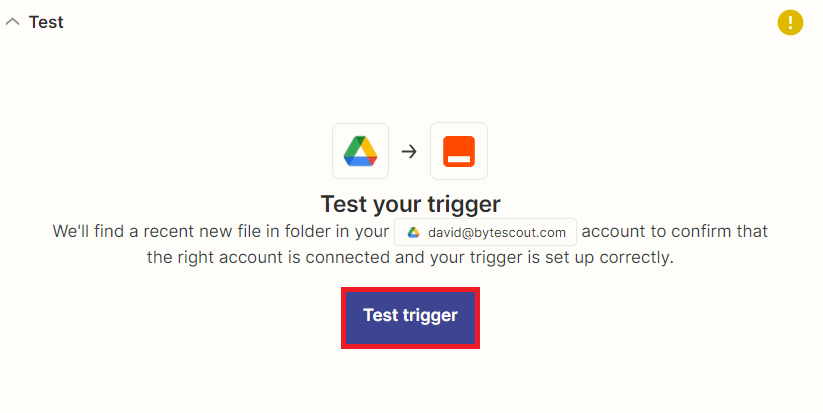Click the orange action app icon

pyautogui.click(x=459, y=151)
